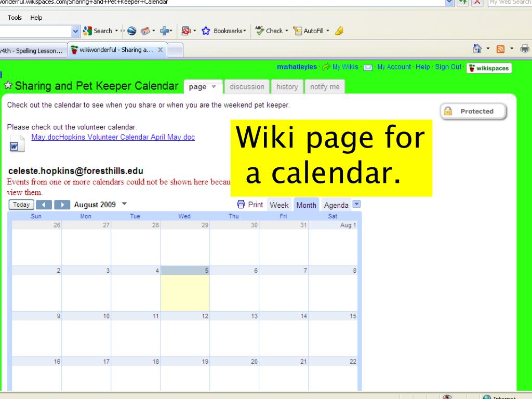Open the My Wikis link
This screenshot has height=399, width=532.
point(345,67)
